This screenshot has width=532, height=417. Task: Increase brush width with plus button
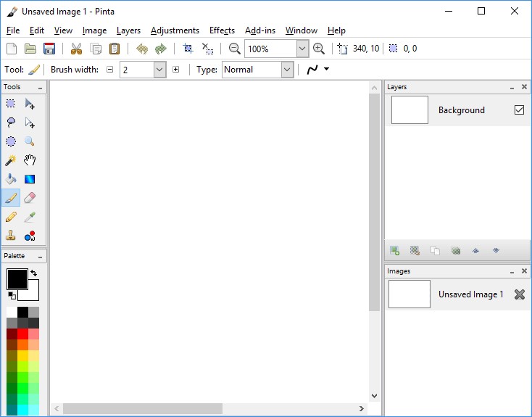[175, 70]
